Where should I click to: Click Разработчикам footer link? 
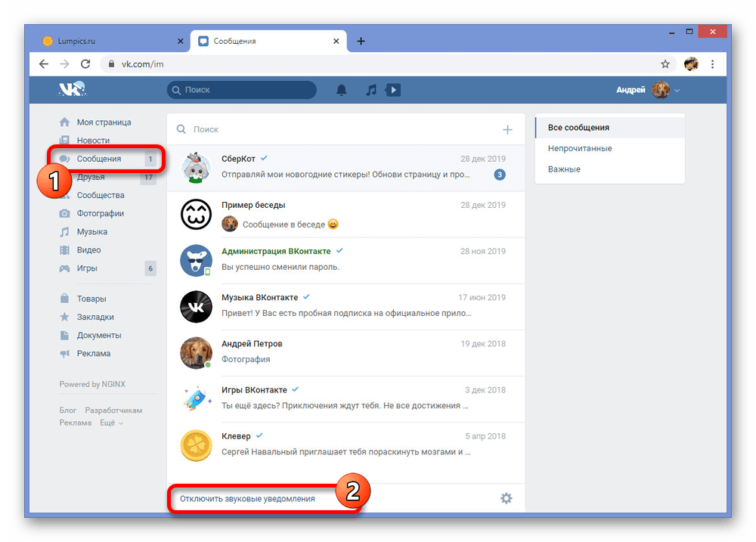pos(114,410)
